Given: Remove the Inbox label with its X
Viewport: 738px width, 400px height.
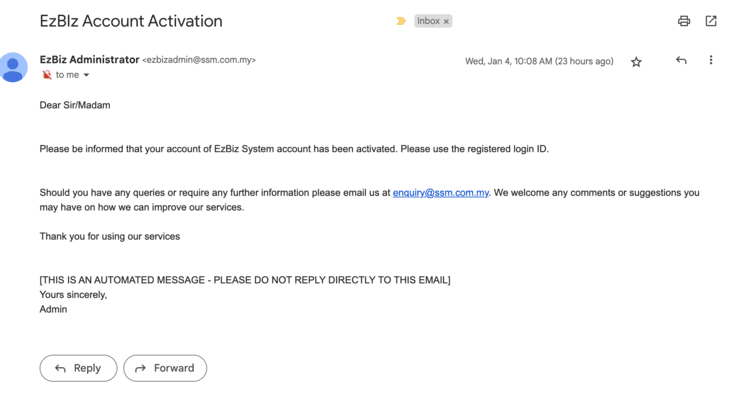Looking at the screenshot, I should coord(446,21).
